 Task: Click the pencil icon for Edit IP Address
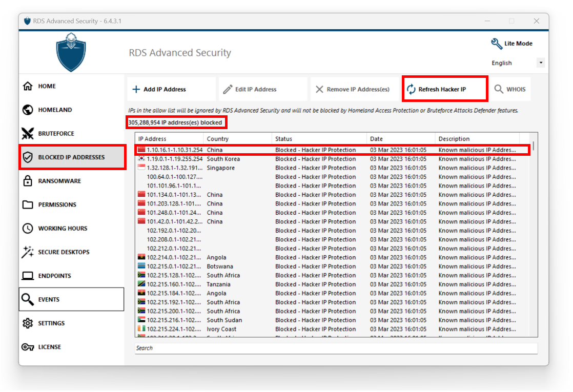[x=228, y=90]
